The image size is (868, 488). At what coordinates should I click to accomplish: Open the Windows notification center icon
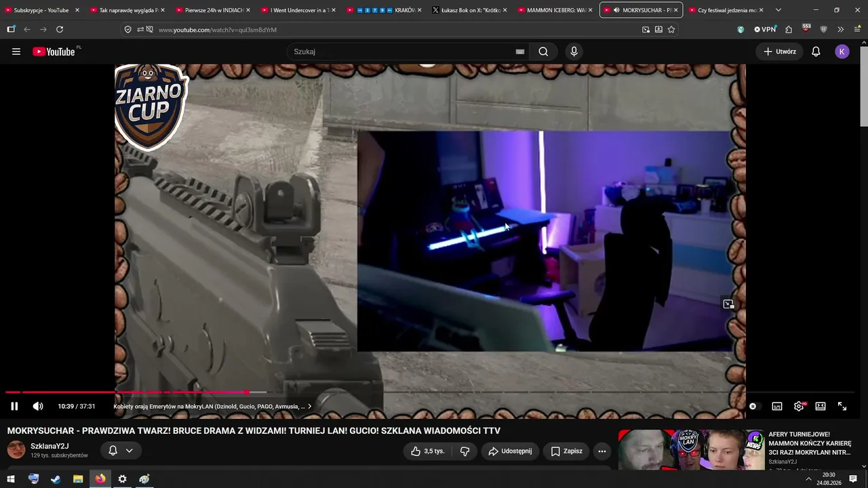(853, 479)
